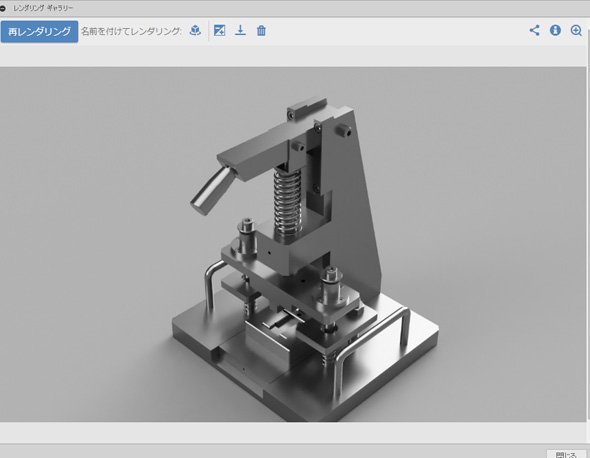Open the post-process exposure icon
Viewport: 590px width, 458px height.
[x=219, y=30]
